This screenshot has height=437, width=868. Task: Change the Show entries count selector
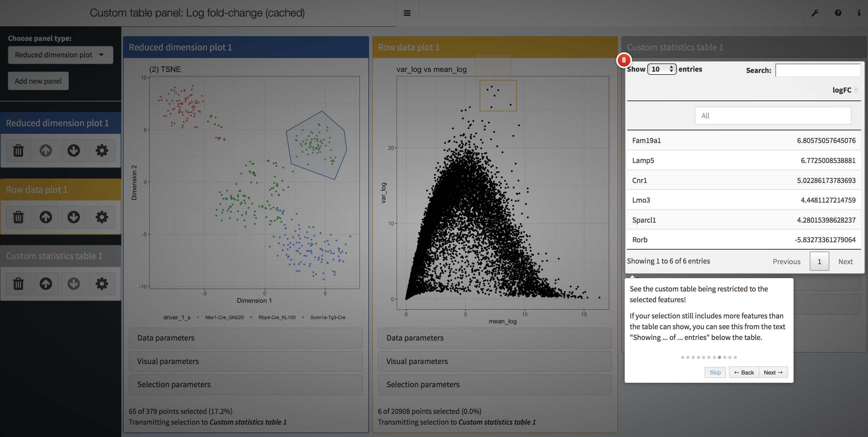click(661, 69)
